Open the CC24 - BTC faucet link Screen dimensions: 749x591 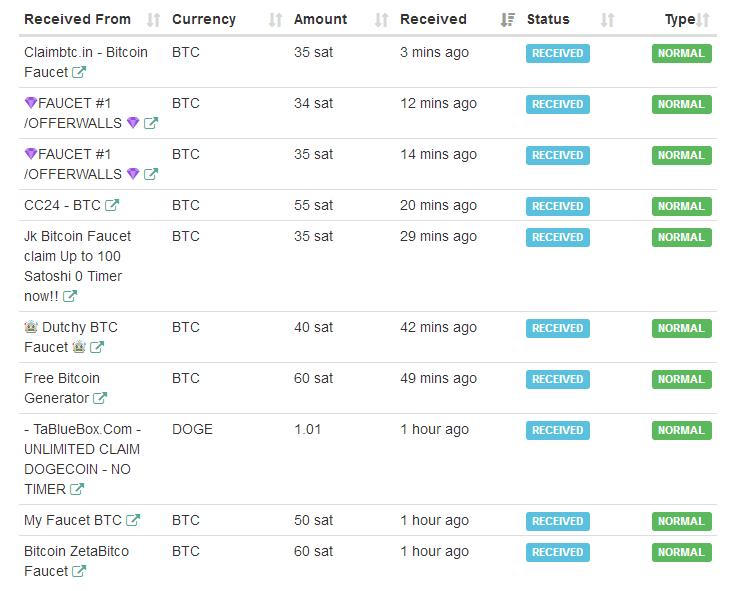[x=62, y=205]
